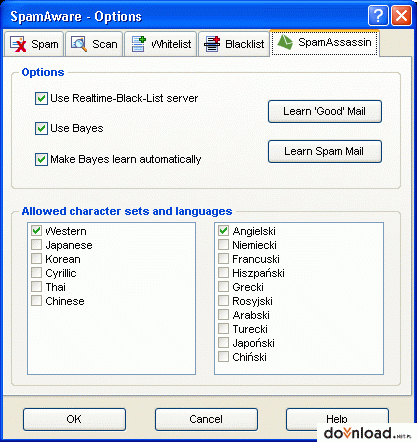The height and width of the screenshot is (442, 417).
Task: Open Help from bottom button
Action: pos(337,419)
